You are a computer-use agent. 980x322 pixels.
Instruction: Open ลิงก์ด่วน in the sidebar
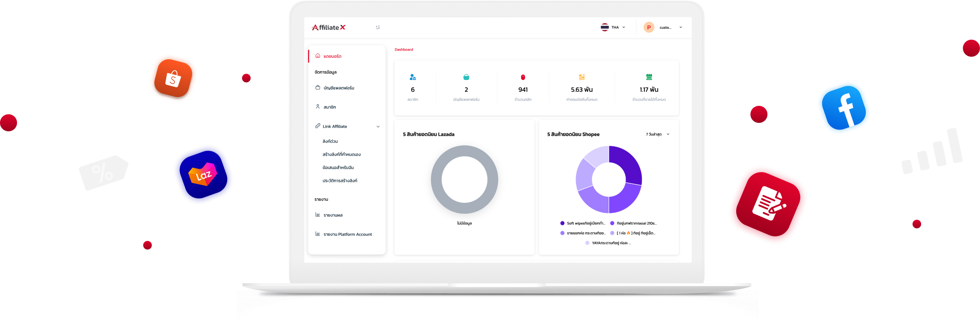click(x=330, y=141)
